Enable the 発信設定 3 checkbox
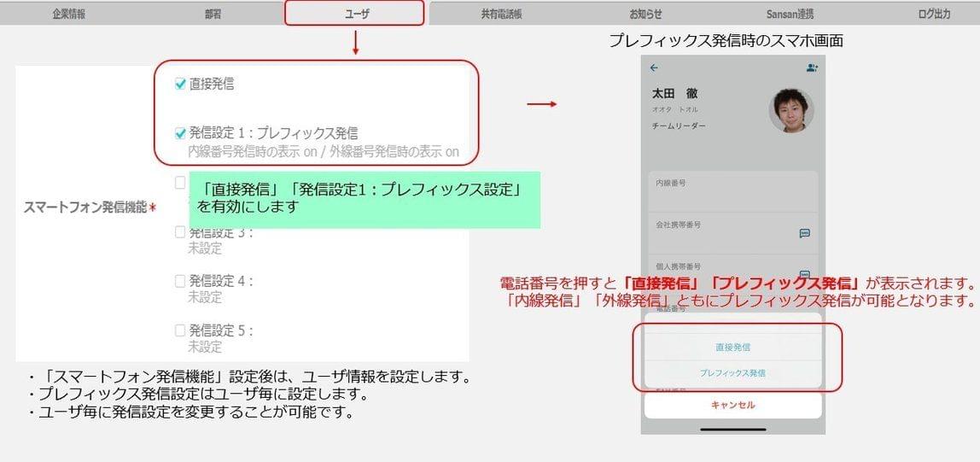980x462 pixels. click(180, 232)
